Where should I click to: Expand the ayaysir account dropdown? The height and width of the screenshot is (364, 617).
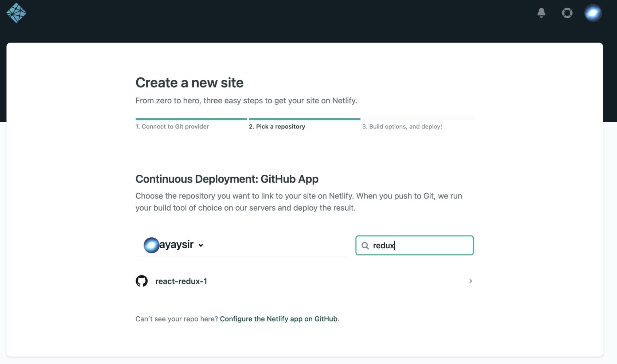176,245
